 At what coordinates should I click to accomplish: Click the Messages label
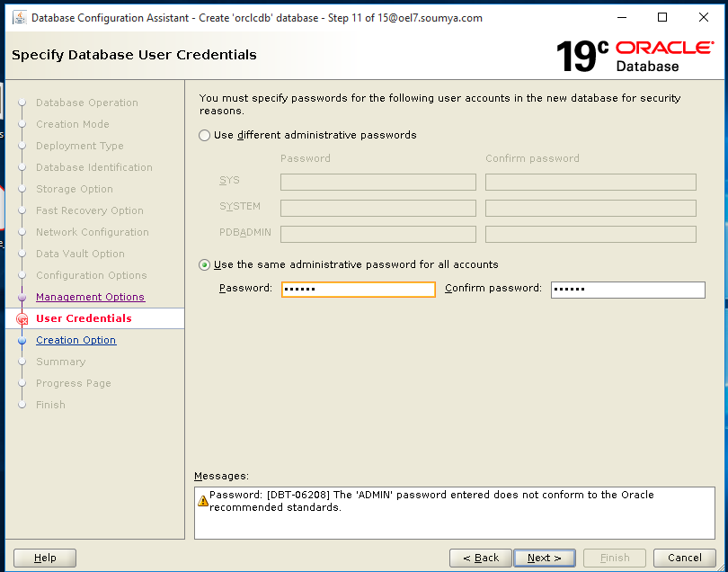[221, 477]
